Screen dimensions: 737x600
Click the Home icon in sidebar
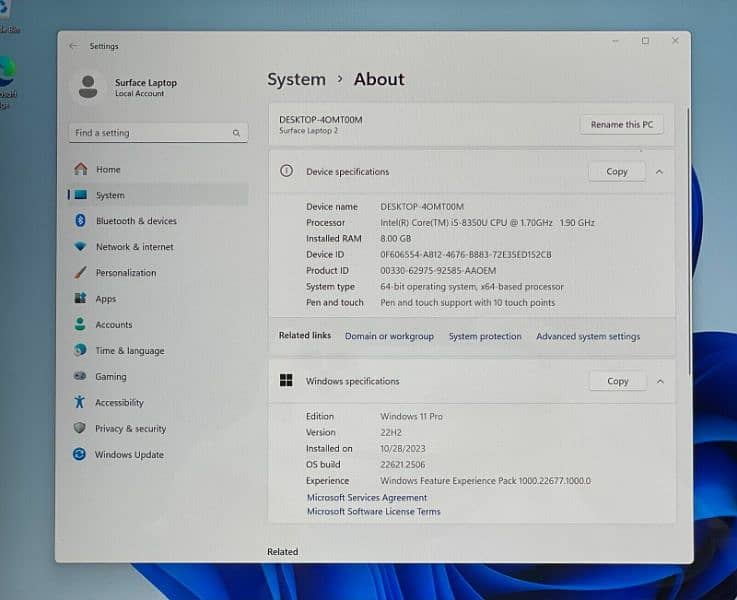[80, 169]
